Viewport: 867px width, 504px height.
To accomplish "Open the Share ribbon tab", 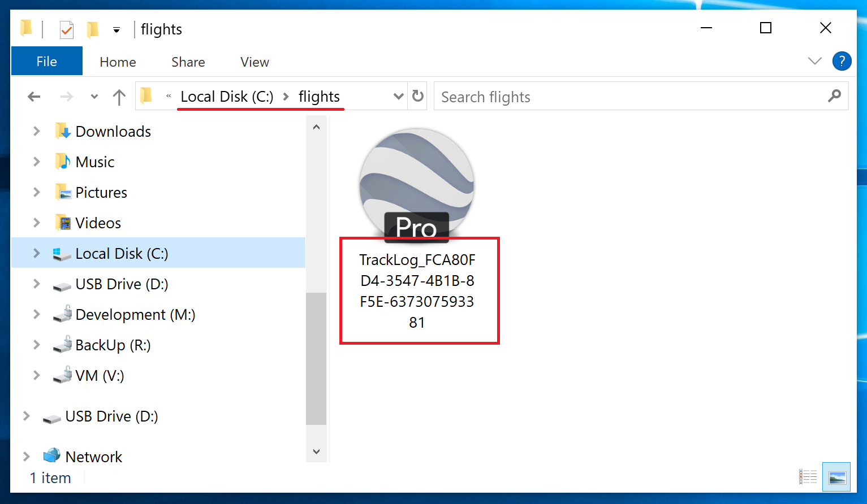I will [x=188, y=62].
